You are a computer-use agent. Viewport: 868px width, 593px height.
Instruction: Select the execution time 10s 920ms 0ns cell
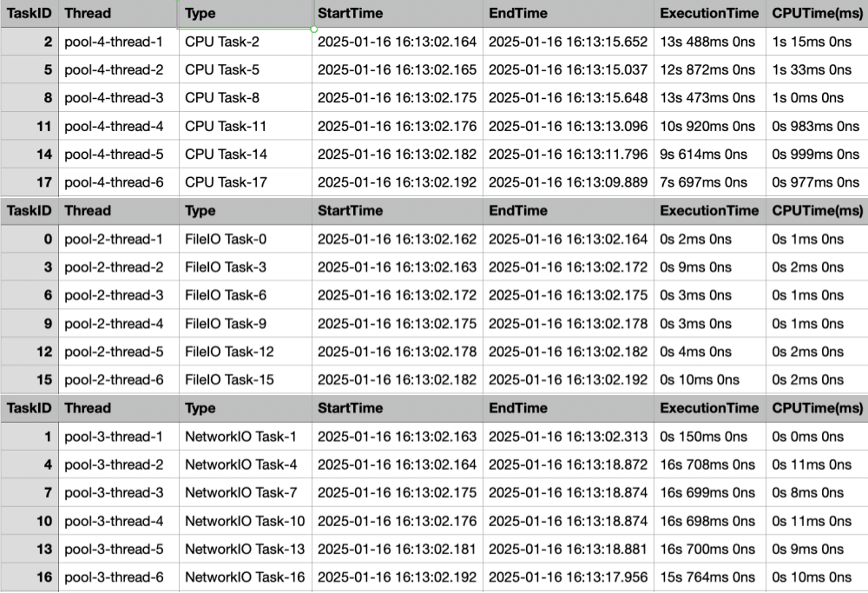pyautogui.click(x=709, y=126)
